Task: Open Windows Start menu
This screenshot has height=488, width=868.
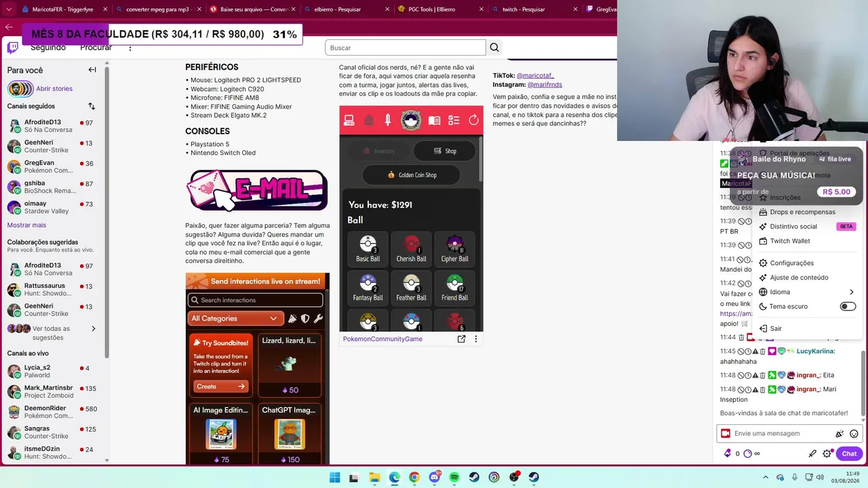Action: (334, 477)
